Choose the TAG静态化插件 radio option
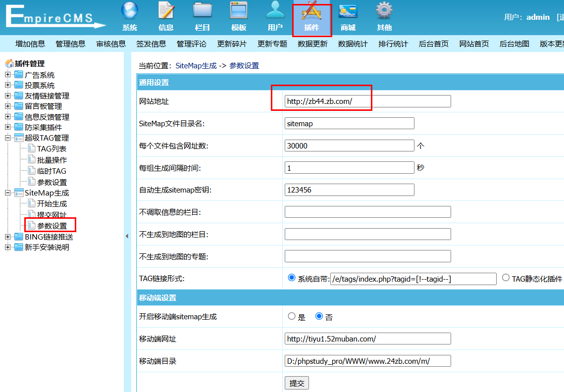 [506, 278]
